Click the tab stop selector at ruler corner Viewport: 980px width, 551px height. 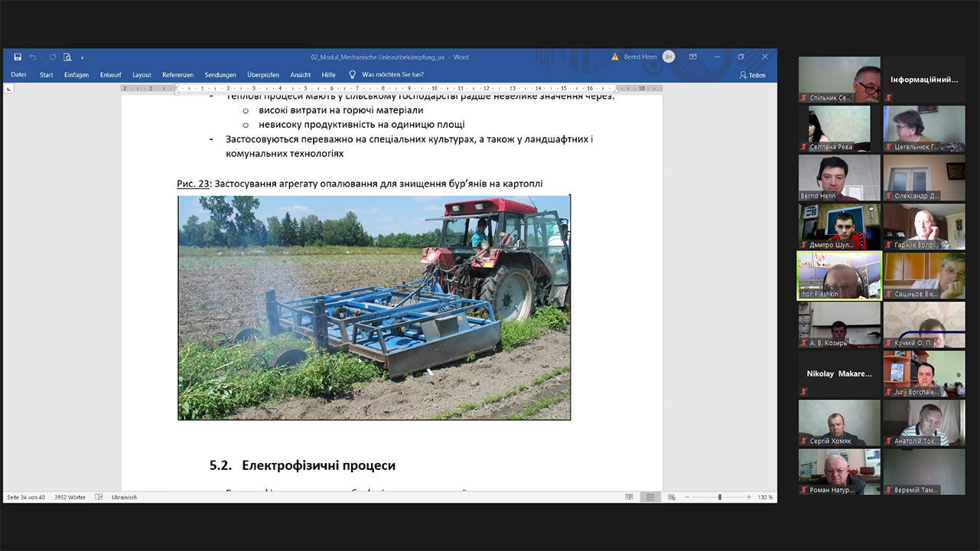point(8,89)
